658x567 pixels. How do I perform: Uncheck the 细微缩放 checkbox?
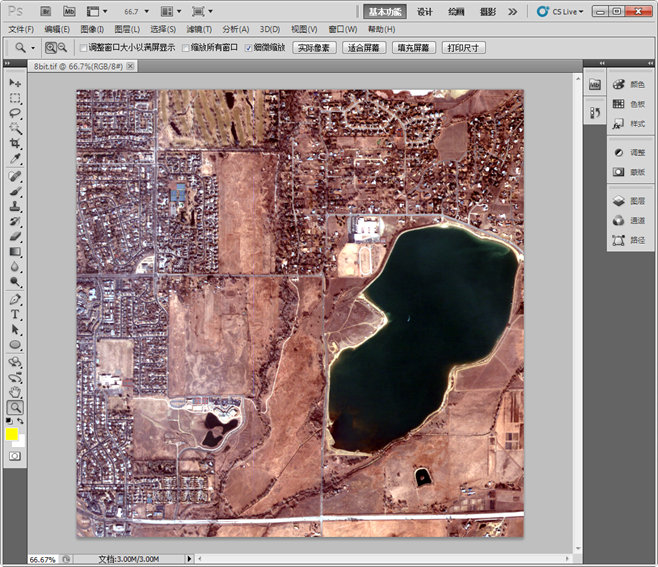pos(248,48)
